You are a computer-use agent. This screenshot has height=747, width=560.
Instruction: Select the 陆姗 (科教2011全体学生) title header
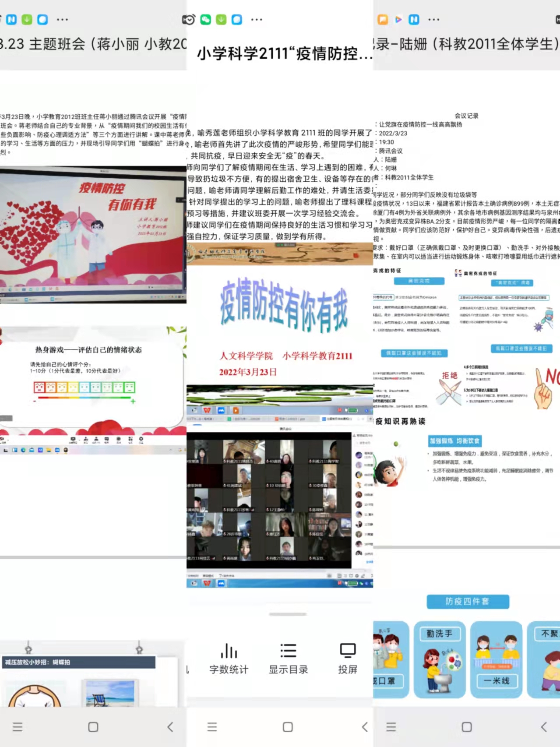point(466,44)
